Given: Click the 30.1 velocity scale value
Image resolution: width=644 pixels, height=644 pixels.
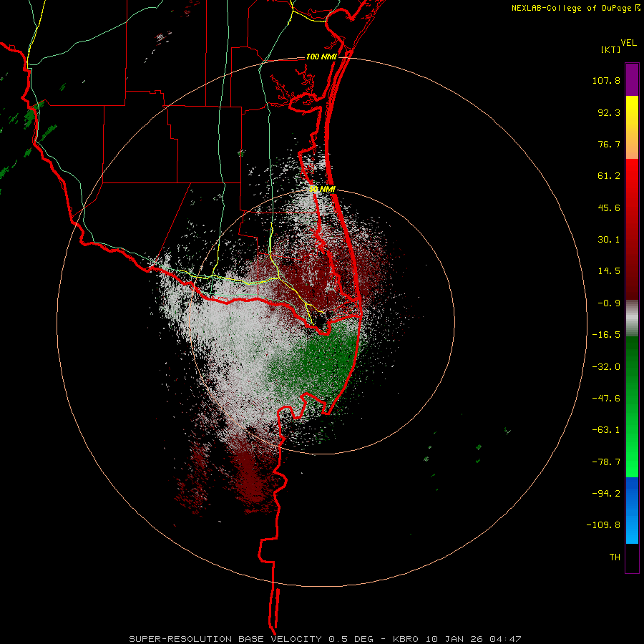Looking at the screenshot, I should pyautogui.click(x=609, y=240).
